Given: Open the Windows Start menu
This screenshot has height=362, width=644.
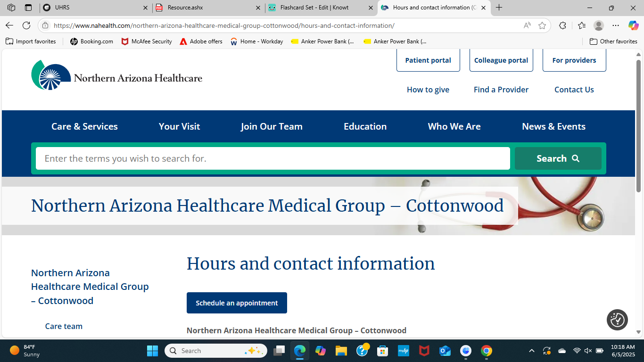Looking at the screenshot, I should point(152,351).
